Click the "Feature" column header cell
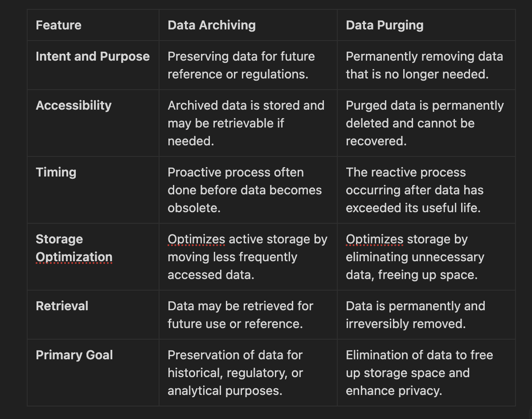Viewport: 532px width, 419px height. 58,25
